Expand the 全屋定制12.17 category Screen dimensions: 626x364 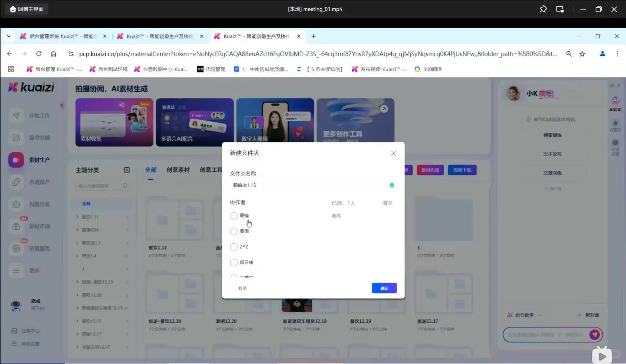[77, 347]
